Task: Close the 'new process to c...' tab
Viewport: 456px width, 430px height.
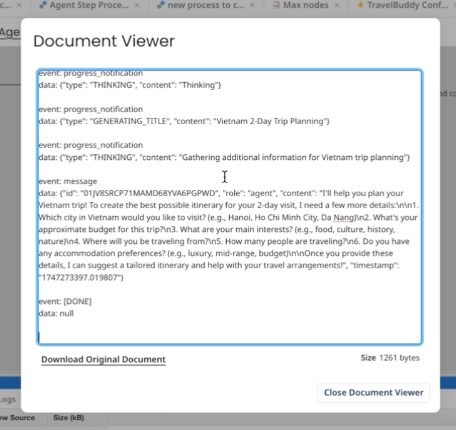Action: (x=253, y=5)
